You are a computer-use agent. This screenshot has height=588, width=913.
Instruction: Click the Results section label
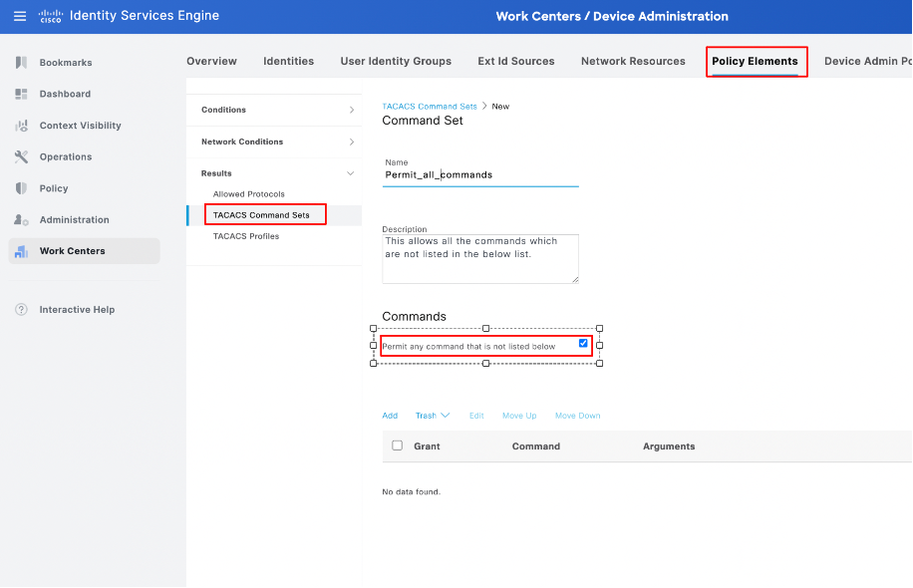pyautogui.click(x=216, y=173)
